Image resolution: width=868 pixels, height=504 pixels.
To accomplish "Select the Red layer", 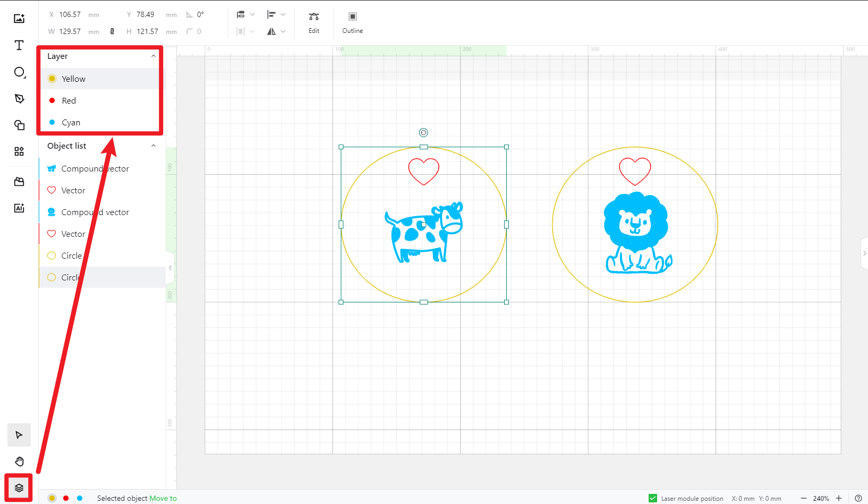I will click(69, 100).
